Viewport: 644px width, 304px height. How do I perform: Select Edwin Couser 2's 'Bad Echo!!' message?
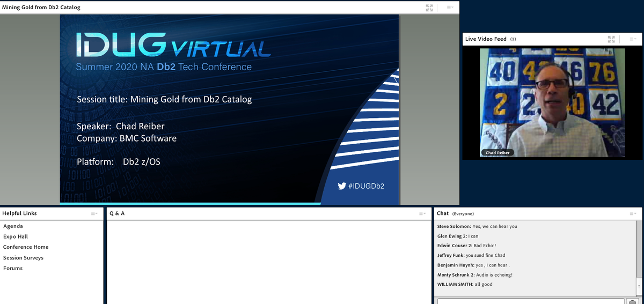[x=467, y=246]
